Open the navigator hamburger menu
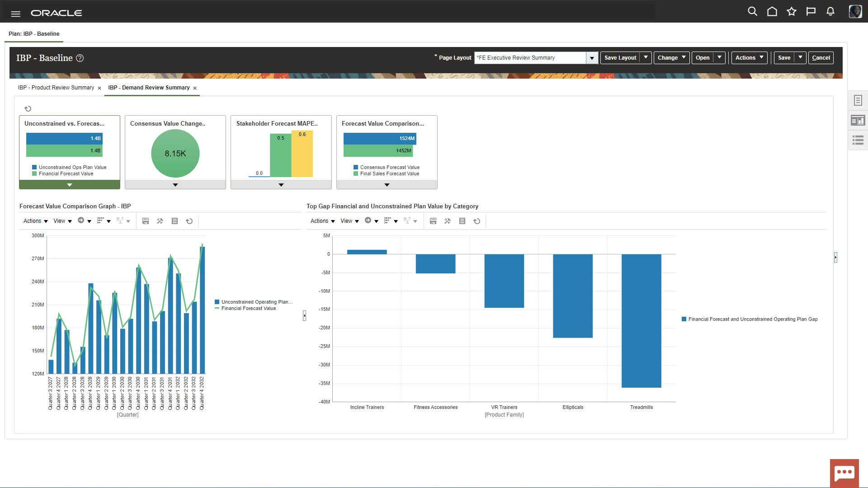868x488 pixels. pos(15,14)
